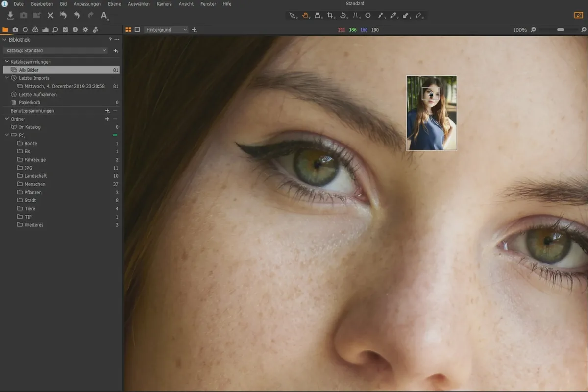Select Alle Bilder collection
The height and width of the screenshot is (392, 588).
tap(61, 70)
